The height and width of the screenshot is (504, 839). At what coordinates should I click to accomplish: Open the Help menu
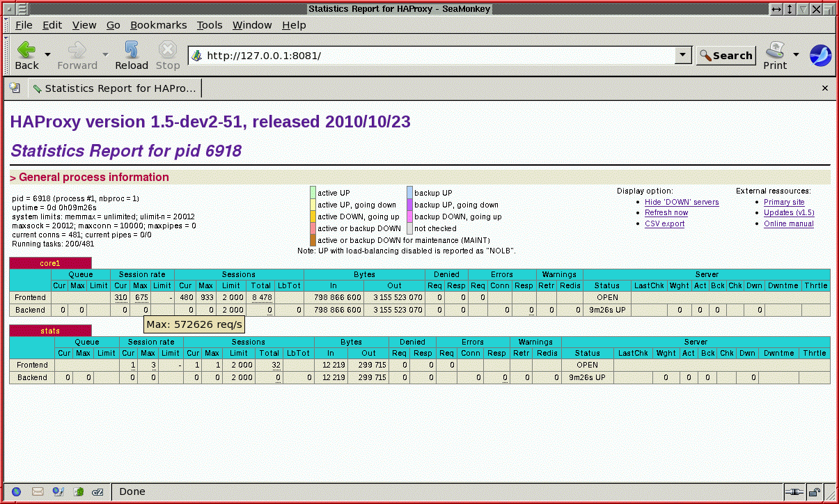(294, 24)
